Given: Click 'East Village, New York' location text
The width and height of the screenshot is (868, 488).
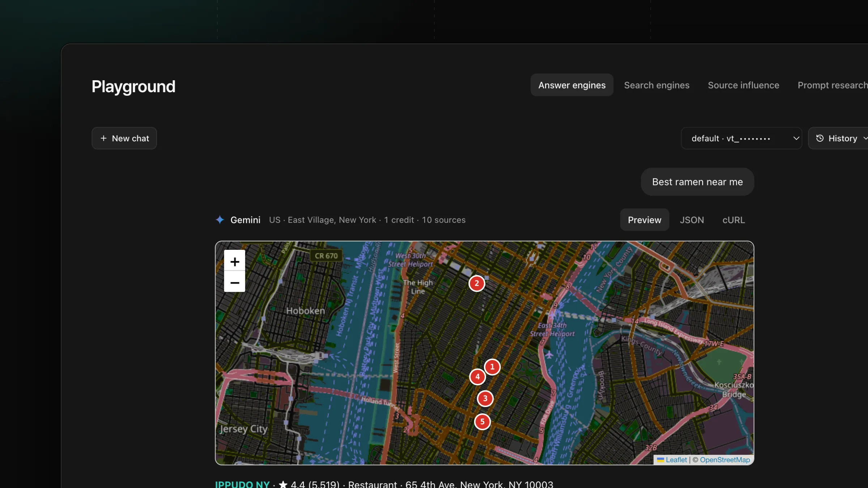Looking at the screenshot, I should click(332, 220).
